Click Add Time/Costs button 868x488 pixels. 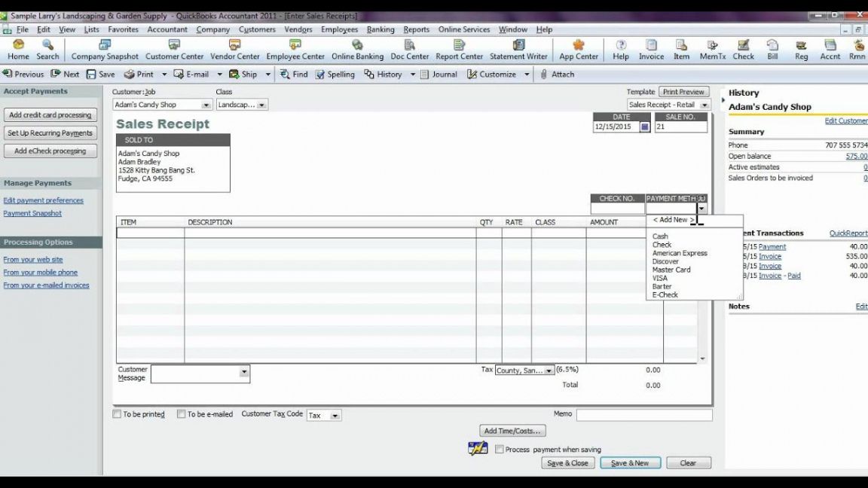tap(512, 431)
